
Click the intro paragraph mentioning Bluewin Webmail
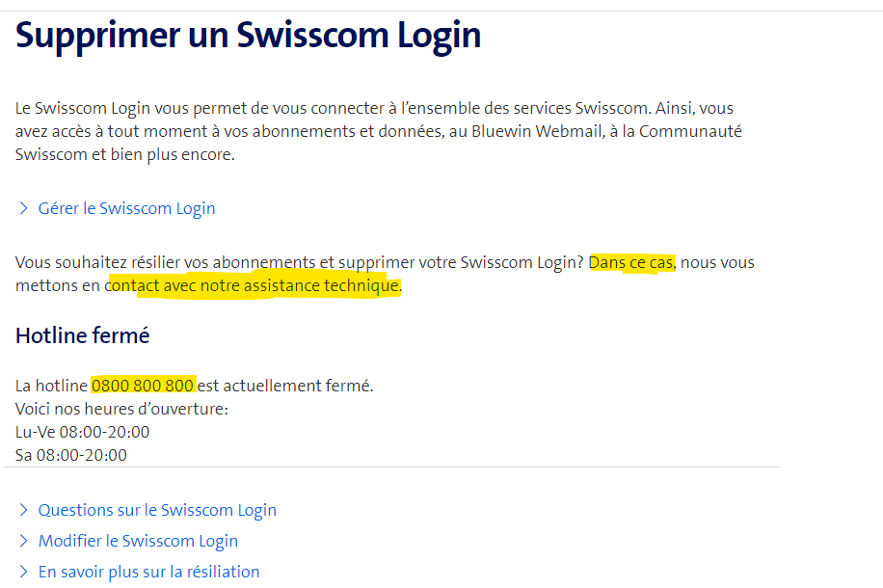tap(376, 131)
